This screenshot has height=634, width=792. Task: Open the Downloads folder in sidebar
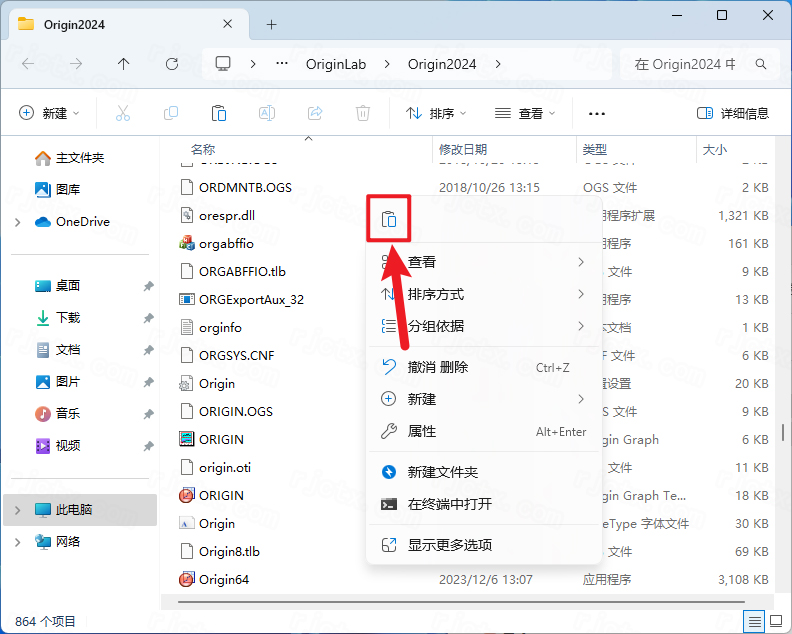click(68, 317)
